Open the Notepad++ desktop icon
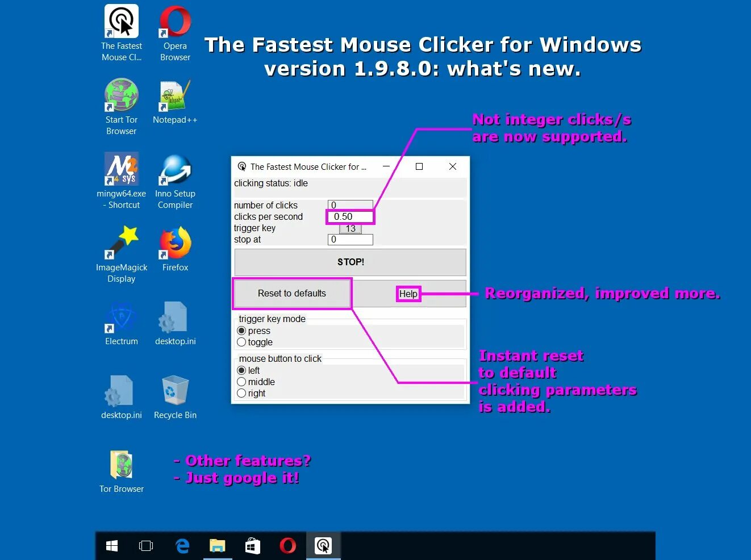Screen dimensions: 751x560 [x=175, y=101]
